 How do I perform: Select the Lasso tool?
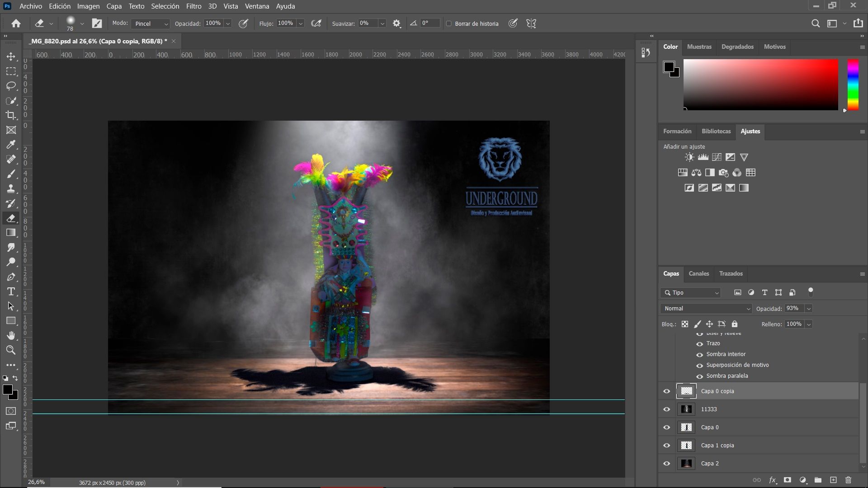(x=11, y=86)
